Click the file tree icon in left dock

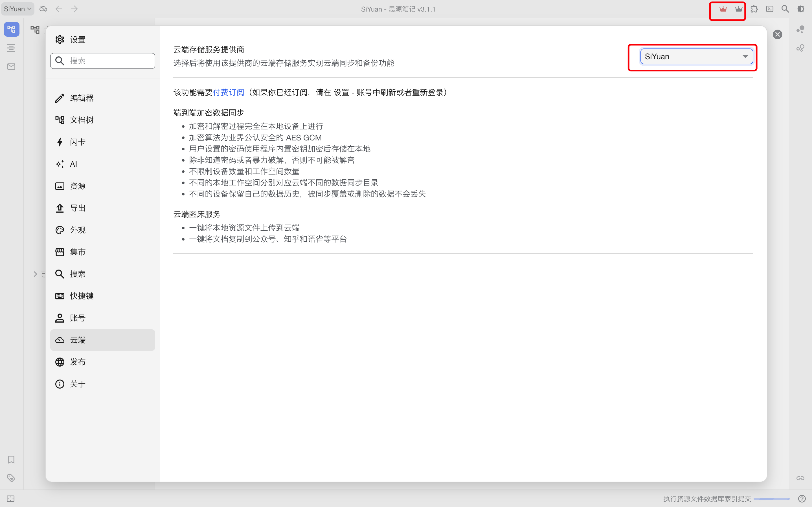click(11, 29)
